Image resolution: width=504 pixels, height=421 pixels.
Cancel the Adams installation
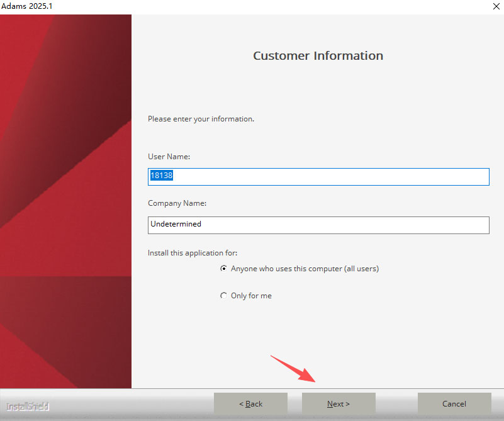pos(454,403)
